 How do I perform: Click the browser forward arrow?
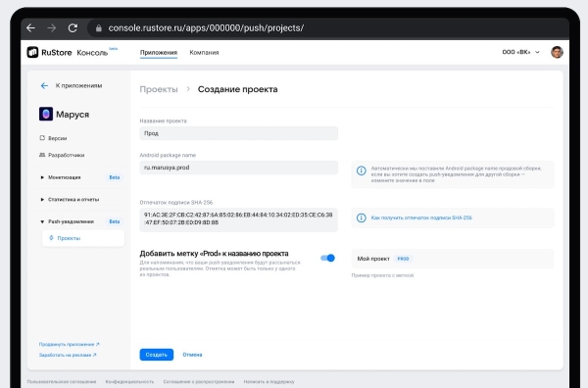click(x=52, y=27)
